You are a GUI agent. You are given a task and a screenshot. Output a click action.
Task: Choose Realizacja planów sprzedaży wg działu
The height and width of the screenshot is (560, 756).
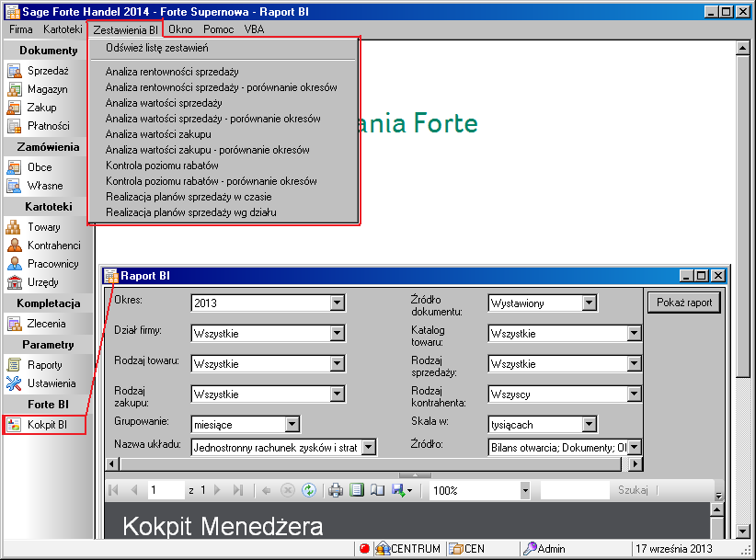pyautogui.click(x=223, y=212)
